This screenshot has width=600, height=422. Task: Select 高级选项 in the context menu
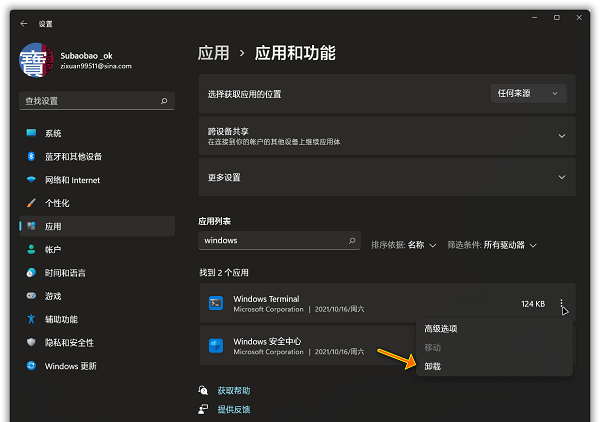[441, 328]
